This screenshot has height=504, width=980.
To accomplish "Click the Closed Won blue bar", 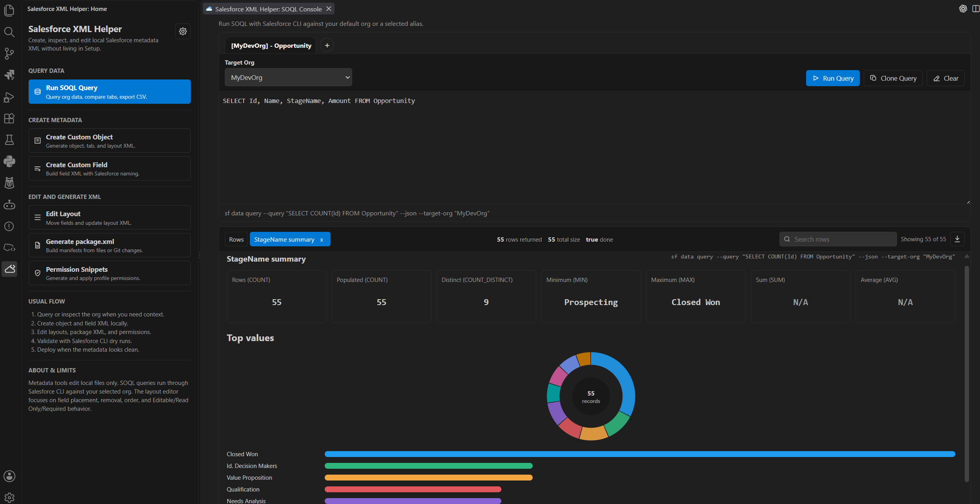I will coord(640,454).
